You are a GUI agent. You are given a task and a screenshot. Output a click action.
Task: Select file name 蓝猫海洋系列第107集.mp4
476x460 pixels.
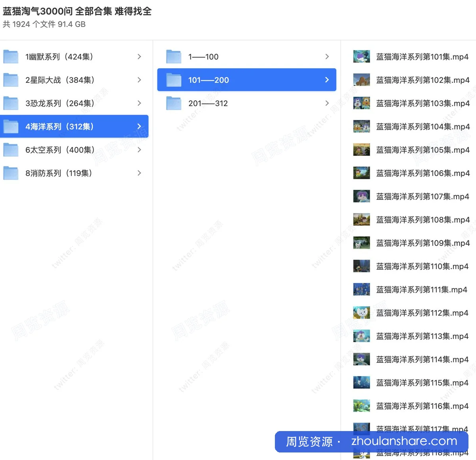coord(423,196)
